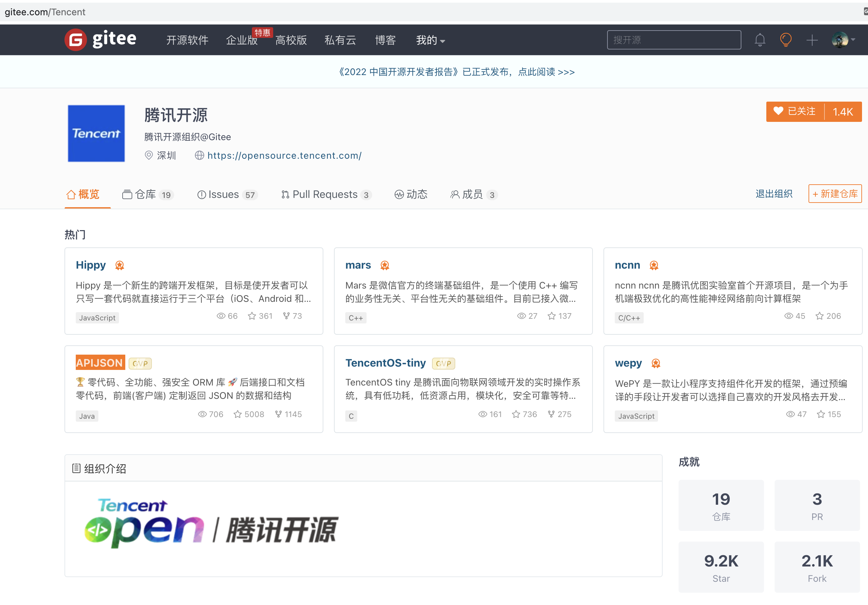Open 企业版 in top navigation
Screen dimensions: 868x605
[242, 40]
